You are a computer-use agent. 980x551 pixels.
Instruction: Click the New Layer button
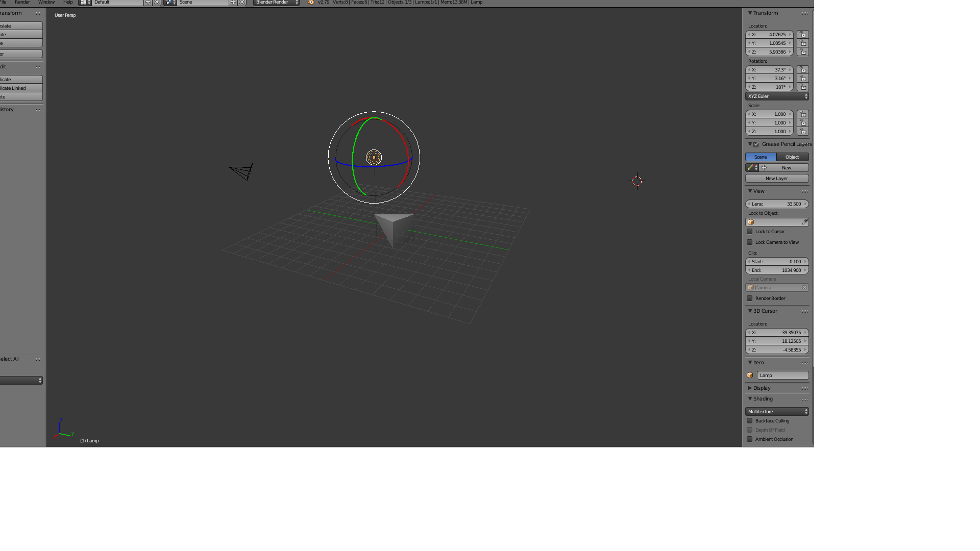pos(777,179)
